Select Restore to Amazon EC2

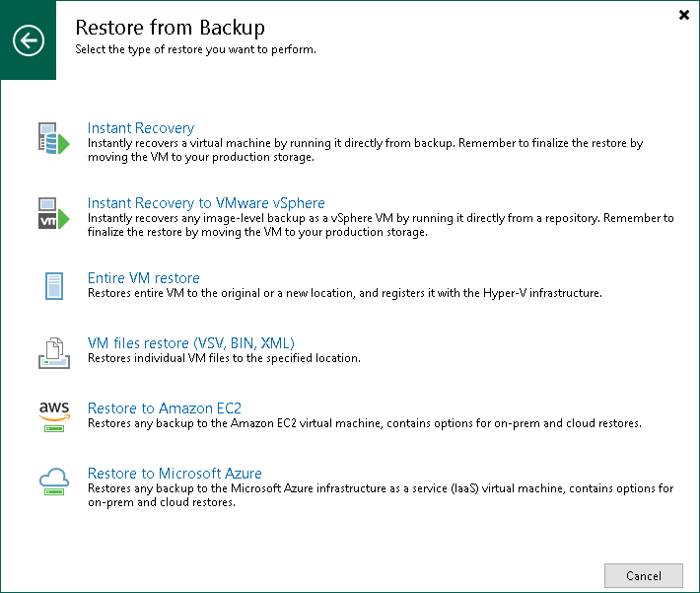pos(164,408)
